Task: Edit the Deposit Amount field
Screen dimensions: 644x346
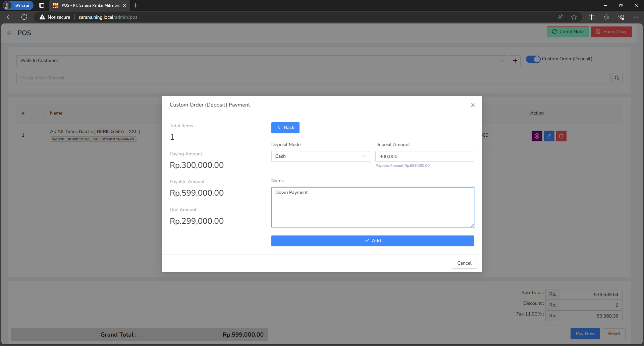Action: click(425, 156)
